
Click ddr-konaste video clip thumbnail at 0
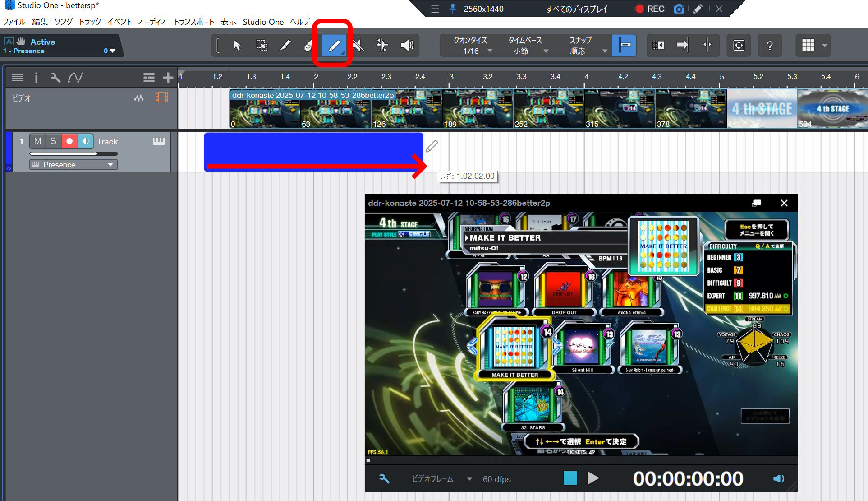[265, 109]
